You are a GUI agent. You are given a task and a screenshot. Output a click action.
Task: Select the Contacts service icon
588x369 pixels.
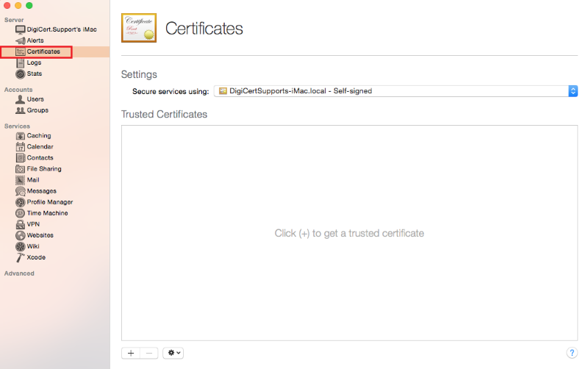point(21,158)
